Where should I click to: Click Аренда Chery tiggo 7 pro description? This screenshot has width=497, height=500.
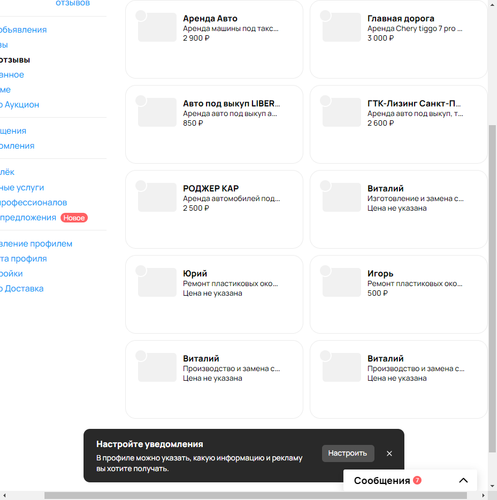pyautogui.click(x=415, y=28)
